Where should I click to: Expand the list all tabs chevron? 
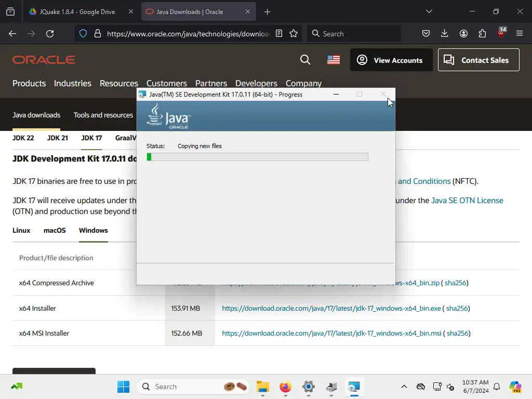[429, 12]
